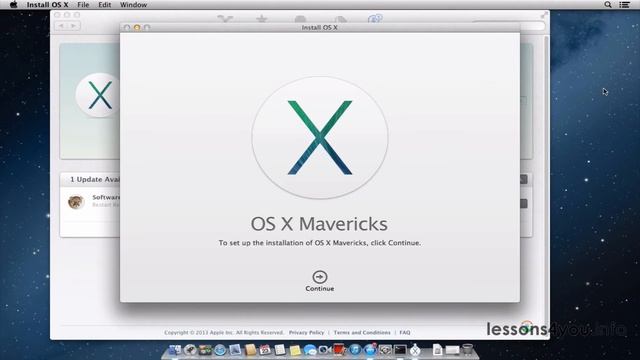Click the Software update row's Update button

pos(524,203)
